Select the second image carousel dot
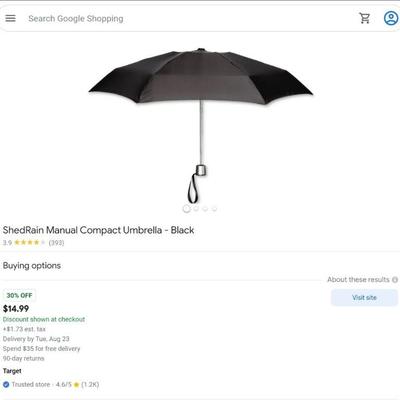The height and width of the screenshot is (400, 400). point(196,209)
